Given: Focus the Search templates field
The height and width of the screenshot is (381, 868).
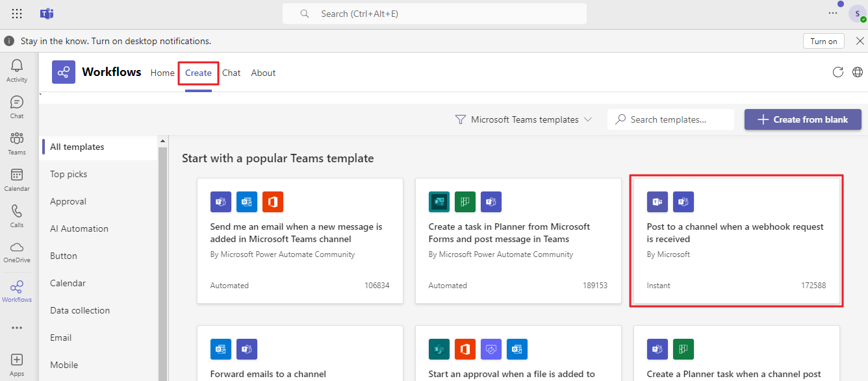Looking at the screenshot, I should (x=670, y=119).
